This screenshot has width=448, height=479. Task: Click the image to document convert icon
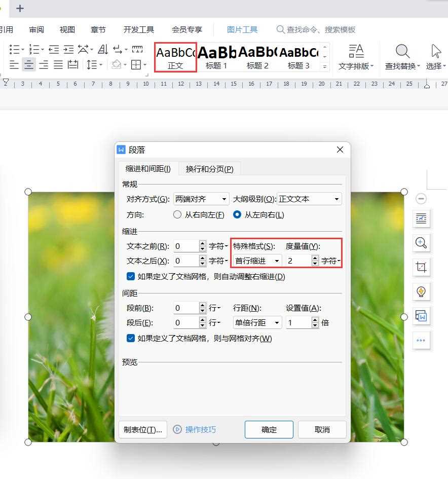click(x=421, y=316)
